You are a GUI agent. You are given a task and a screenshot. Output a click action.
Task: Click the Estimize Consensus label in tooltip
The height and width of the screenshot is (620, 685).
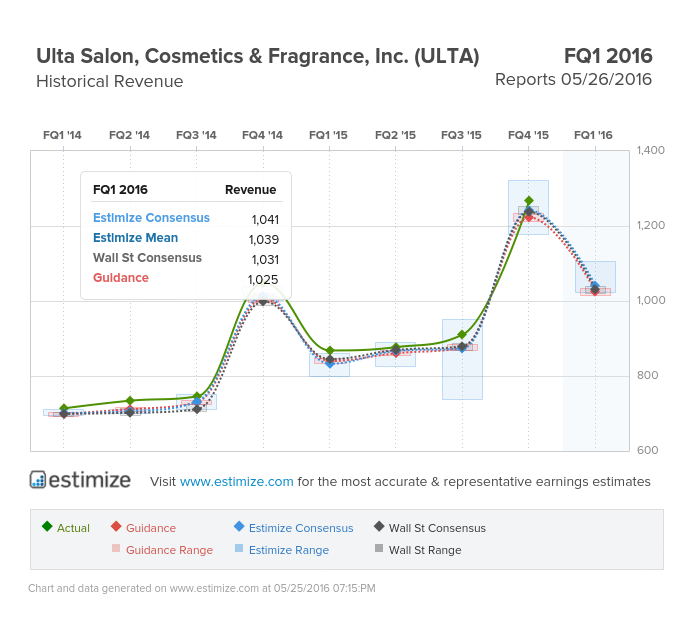coord(151,218)
